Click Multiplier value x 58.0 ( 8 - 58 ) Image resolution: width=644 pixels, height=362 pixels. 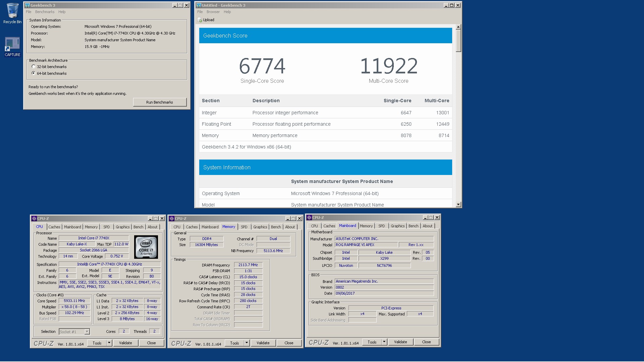[74, 307]
